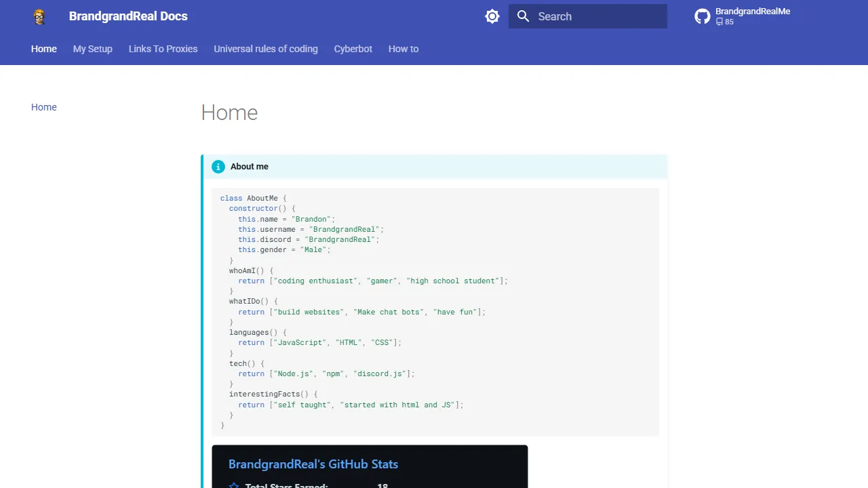Click the site avatar logo

pyautogui.click(x=39, y=16)
